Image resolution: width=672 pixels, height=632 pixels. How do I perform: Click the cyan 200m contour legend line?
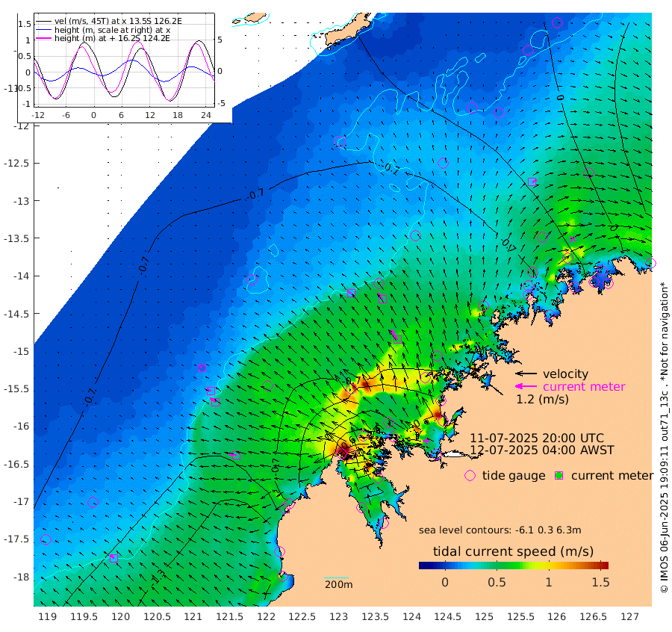coord(336,577)
